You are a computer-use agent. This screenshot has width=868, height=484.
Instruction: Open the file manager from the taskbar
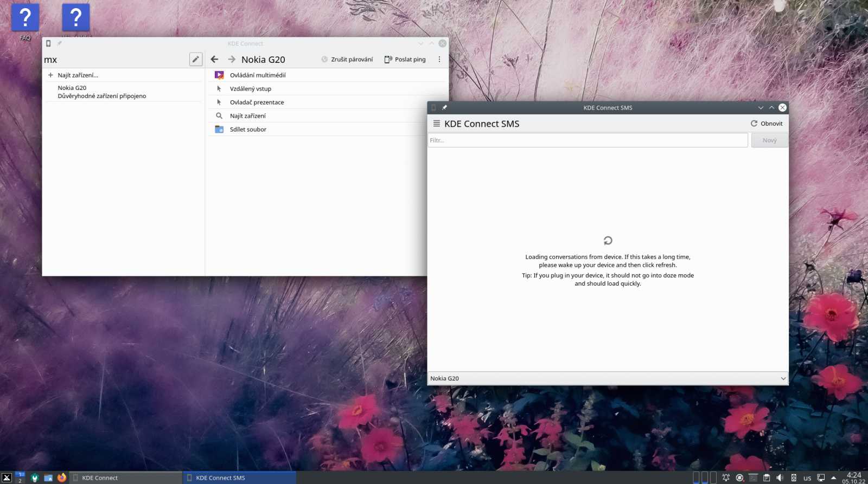point(48,477)
